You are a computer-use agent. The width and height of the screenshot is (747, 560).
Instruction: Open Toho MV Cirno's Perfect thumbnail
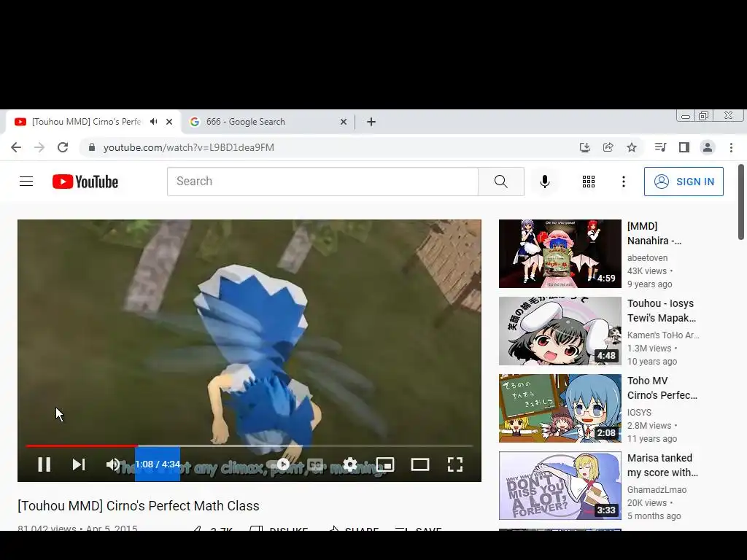(x=560, y=408)
